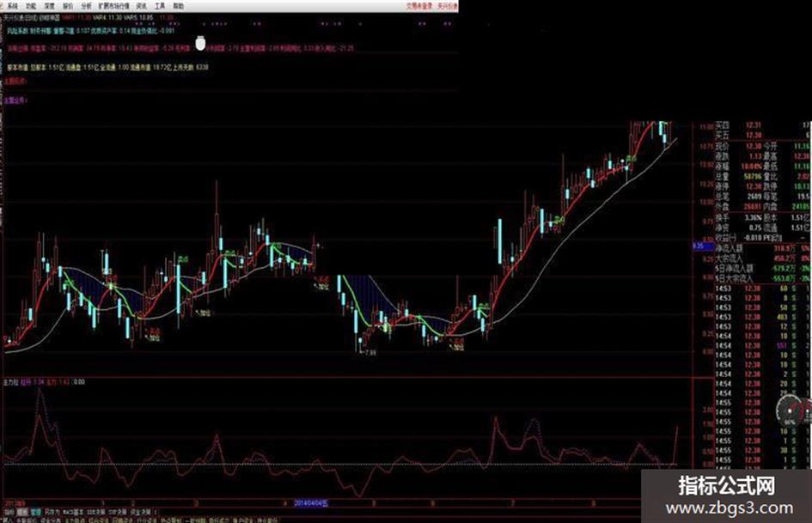The width and height of the screenshot is (812, 523).
Task: Click the 交易未登录 login link
Action: coord(419,6)
